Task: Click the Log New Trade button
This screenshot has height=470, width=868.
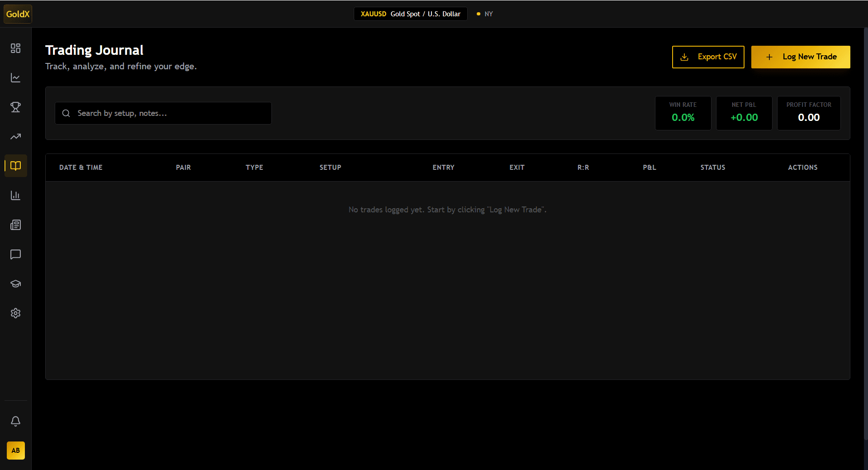Action: pos(801,57)
